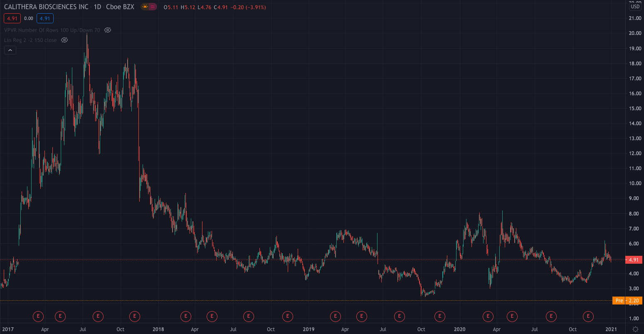Click the earnings E marker below the 2018 label
The height and width of the screenshot is (334, 644).
(135, 317)
